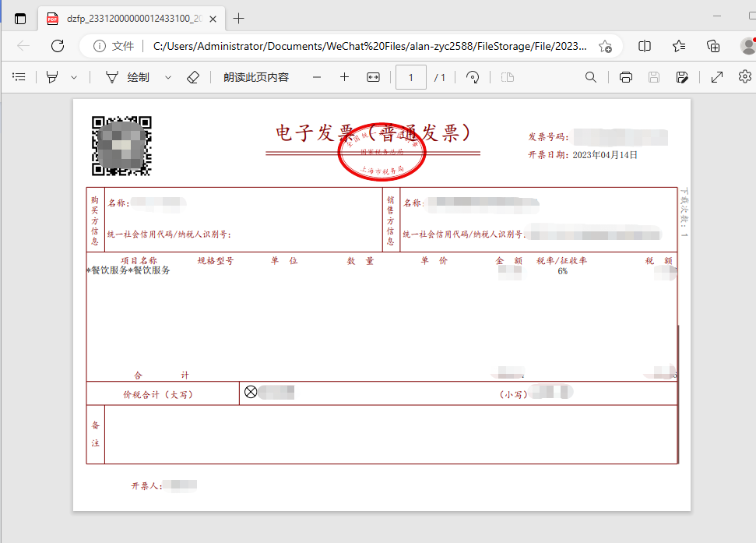
Task: Refresh the current page
Action: click(58, 46)
